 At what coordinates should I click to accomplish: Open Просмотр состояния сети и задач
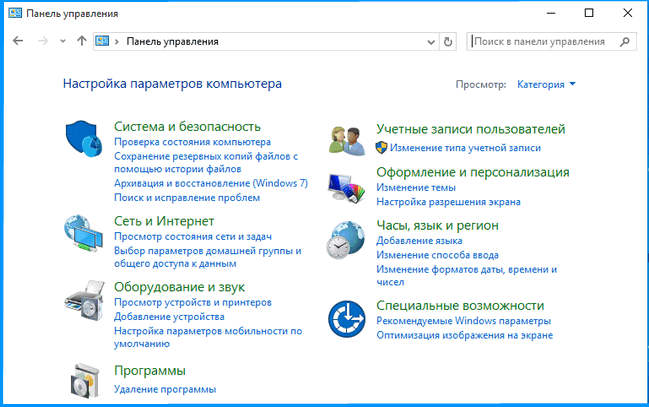[x=193, y=236]
